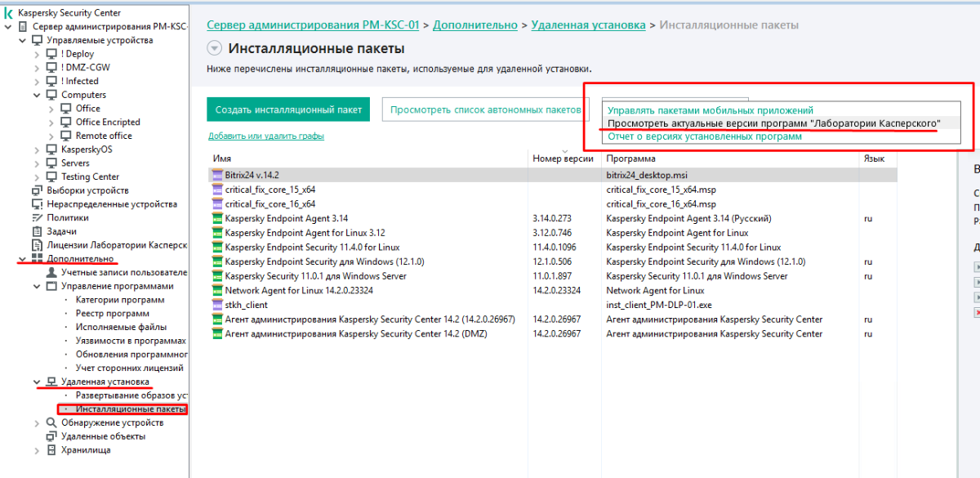Expand the Хранилища node
Viewport: 980px width, 478px height.
point(38,449)
